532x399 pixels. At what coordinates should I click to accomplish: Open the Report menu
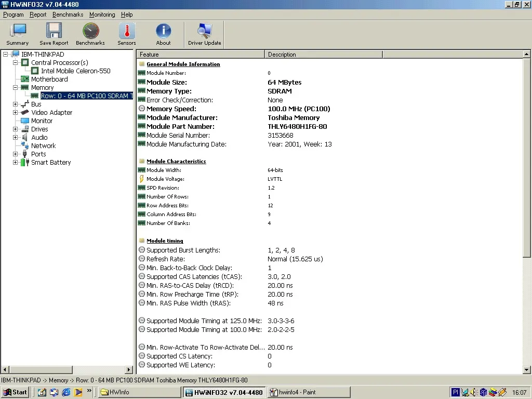click(x=38, y=15)
